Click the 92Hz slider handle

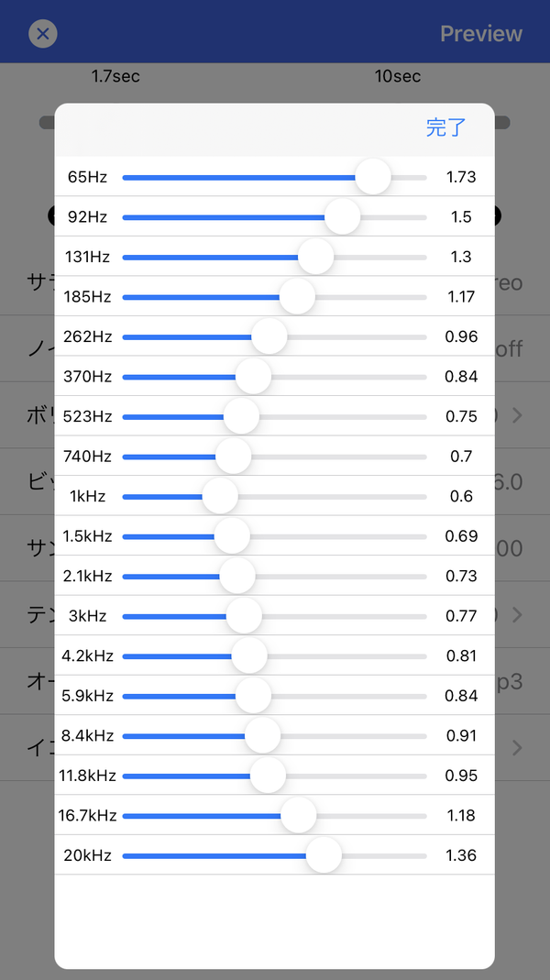click(343, 217)
